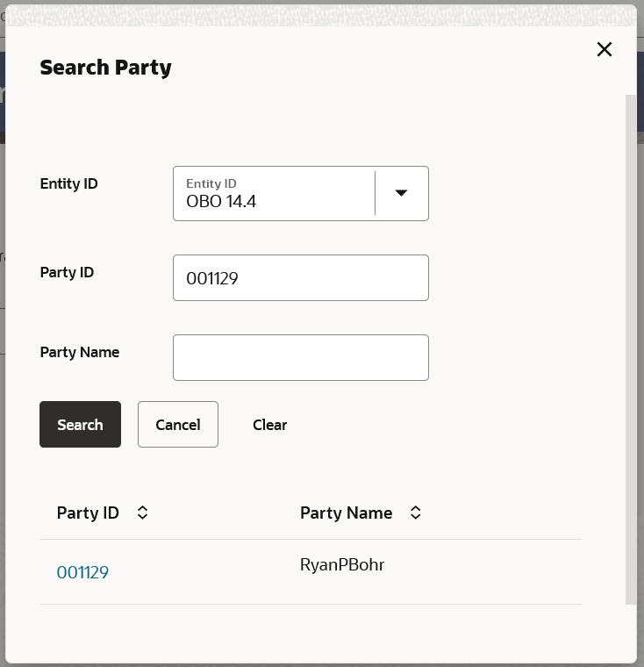Close the Search Party dialog
This screenshot has height=667, width=644.
coord(605,49)
